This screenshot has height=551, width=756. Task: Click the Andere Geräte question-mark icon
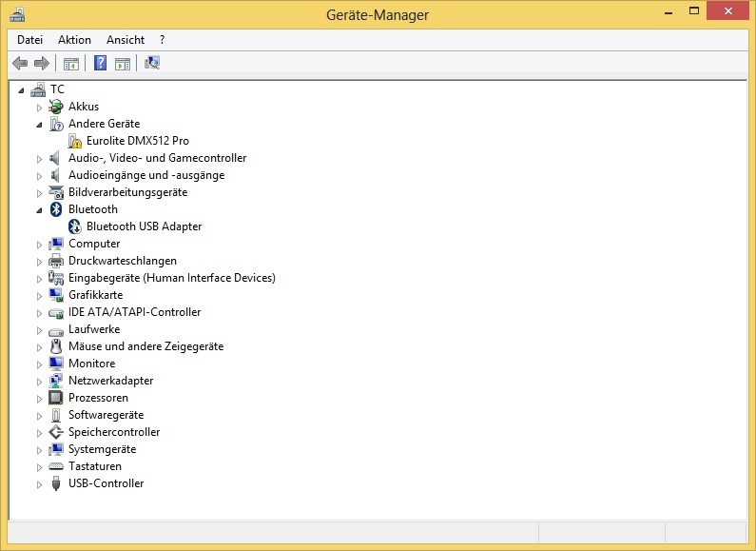point(56,124)
